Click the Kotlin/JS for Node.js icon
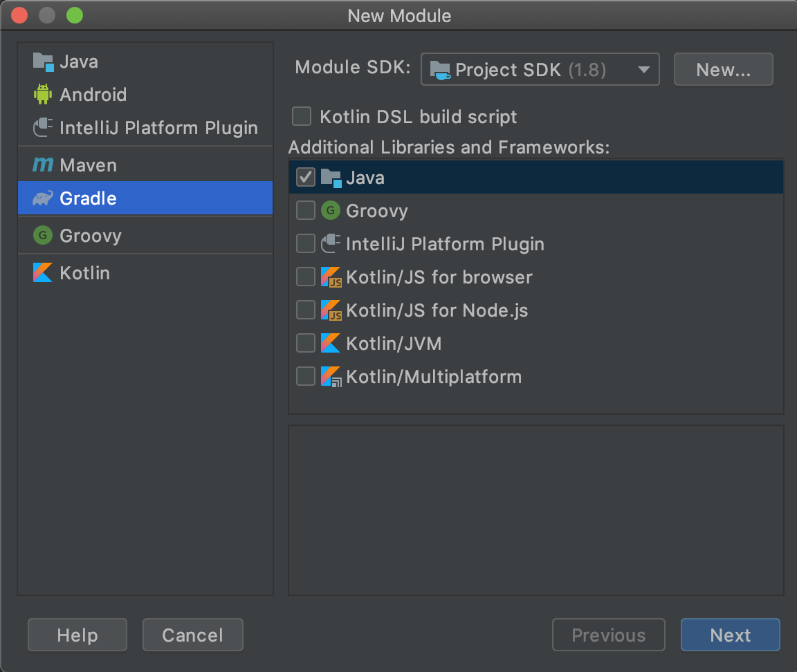This screenshot has width=797, height=672. pos(331,310)
